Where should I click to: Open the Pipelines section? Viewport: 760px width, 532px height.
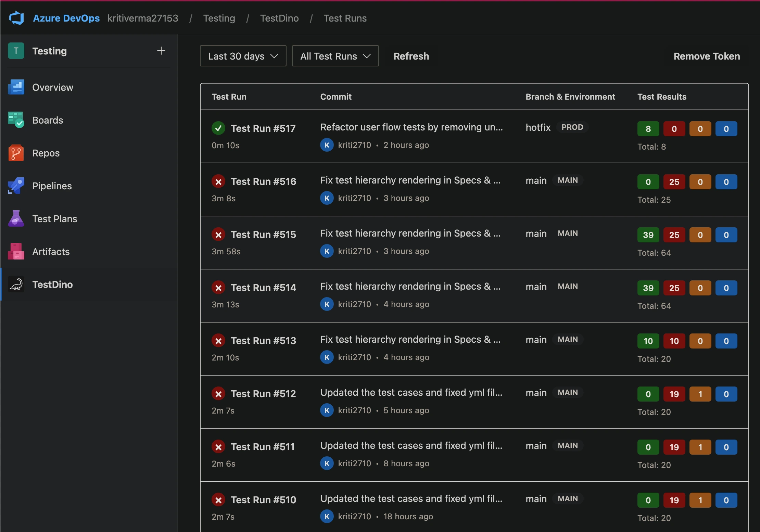(x=16, y=186)
